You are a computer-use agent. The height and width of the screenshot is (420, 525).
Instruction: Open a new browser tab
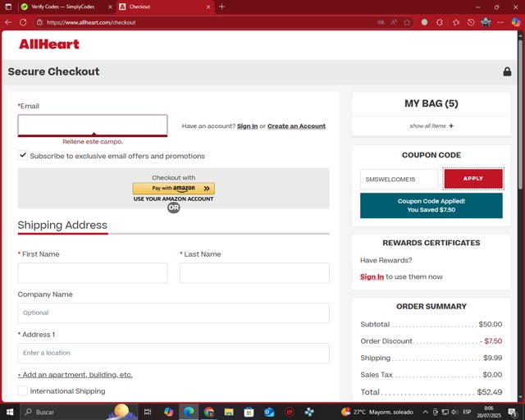[x=221, y=7]
